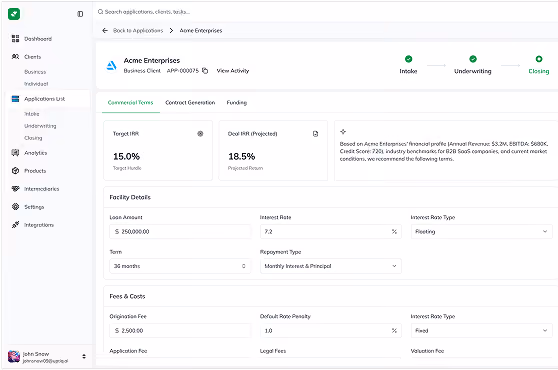Screen dimensions: 558x370
Task: Click Acme Enterprises breadcrumb
Action: click(x=201, y=31)
